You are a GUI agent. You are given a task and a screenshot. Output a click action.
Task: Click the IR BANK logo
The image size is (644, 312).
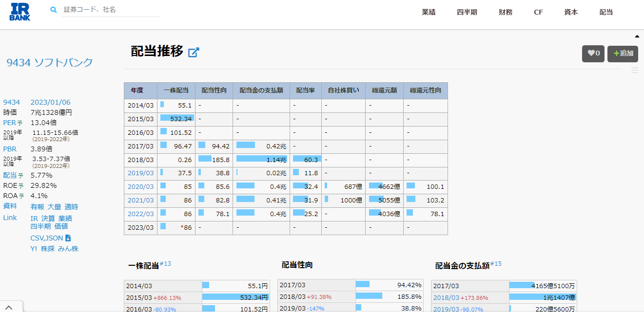(x=20, y=11)
